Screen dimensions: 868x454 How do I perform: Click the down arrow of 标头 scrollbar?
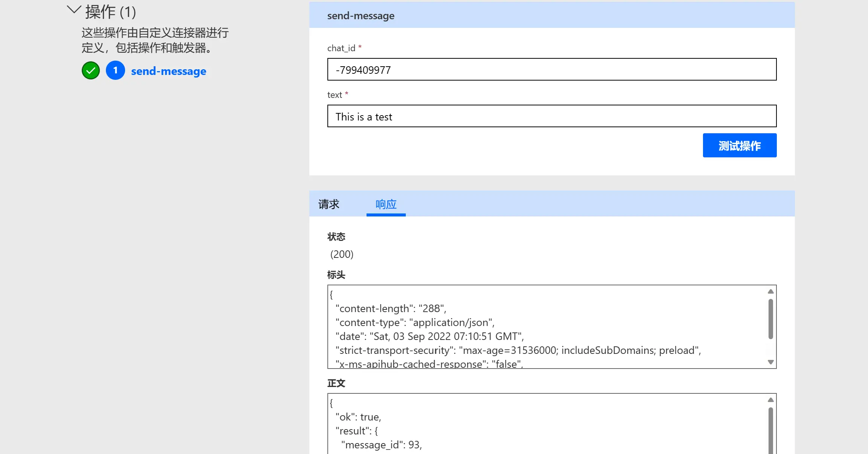(770, 362)
